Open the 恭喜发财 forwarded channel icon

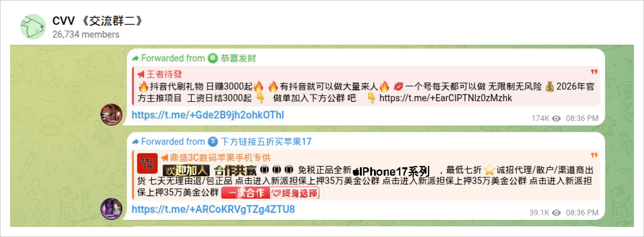click(x=213, y=58)
